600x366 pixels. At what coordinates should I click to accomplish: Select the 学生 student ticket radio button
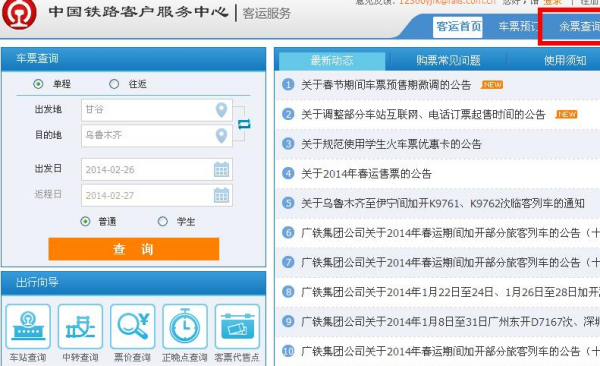pyautogui.click(x=163, y=221)
